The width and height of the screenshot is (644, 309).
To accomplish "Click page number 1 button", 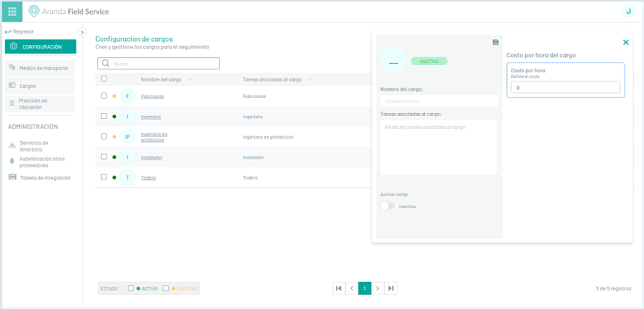I will (365, 288).
